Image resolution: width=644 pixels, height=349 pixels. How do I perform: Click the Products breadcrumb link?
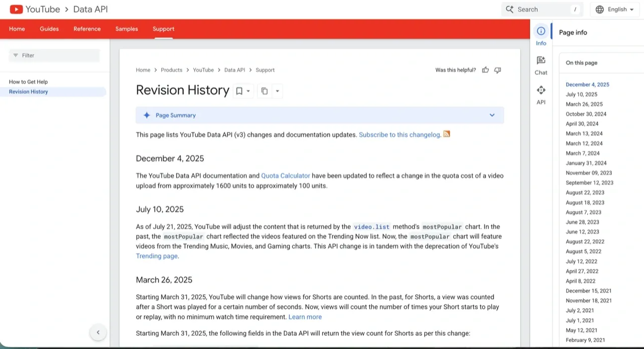[x=172, y=70]
